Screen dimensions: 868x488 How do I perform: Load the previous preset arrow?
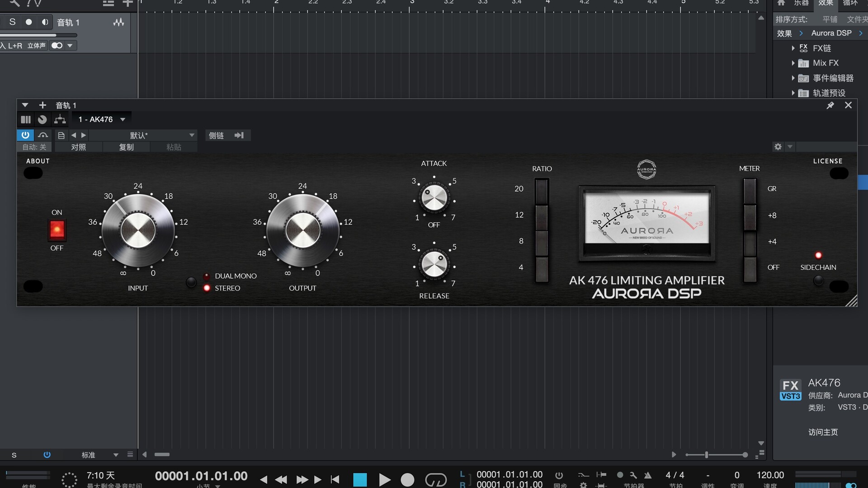point(74,135)
